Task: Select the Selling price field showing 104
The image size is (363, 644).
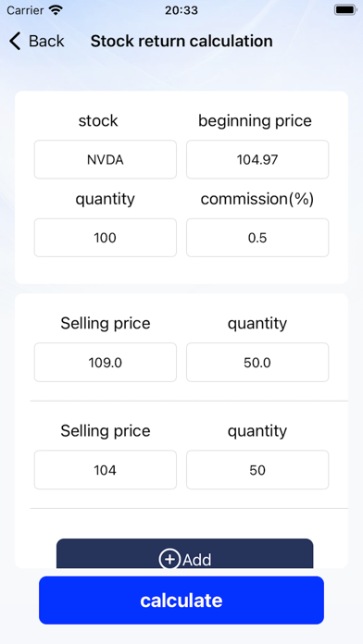Action: (x=106, y=469)
